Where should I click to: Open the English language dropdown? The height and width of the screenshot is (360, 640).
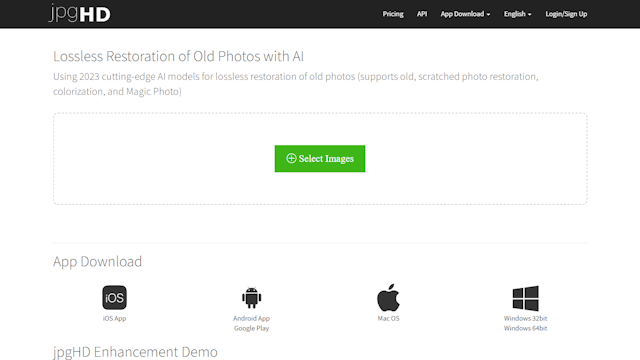click(x=517, y=14)
